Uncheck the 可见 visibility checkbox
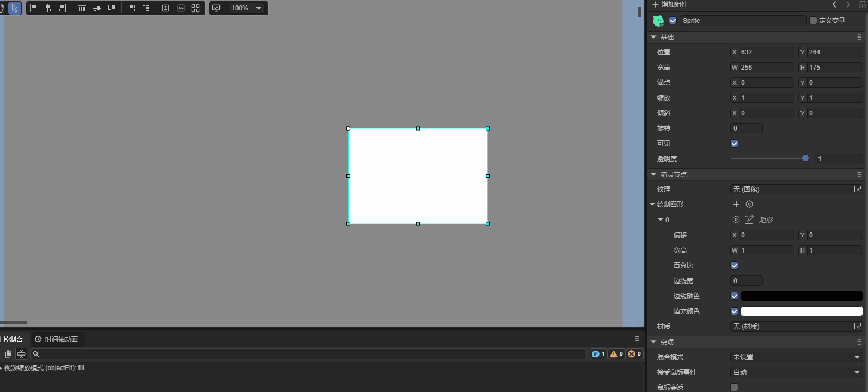This screenshot has width=868, height=392. [x=735, y=144]
